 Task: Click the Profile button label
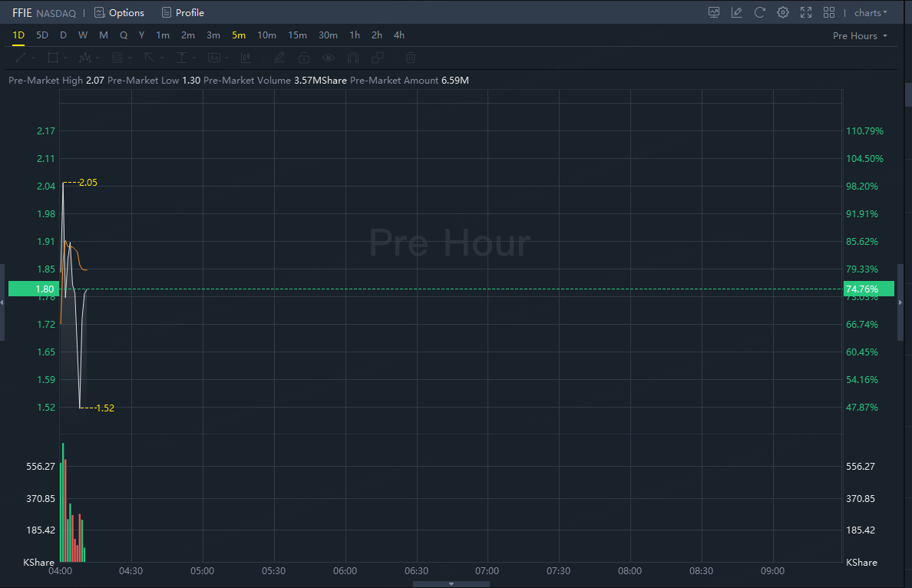190,13
